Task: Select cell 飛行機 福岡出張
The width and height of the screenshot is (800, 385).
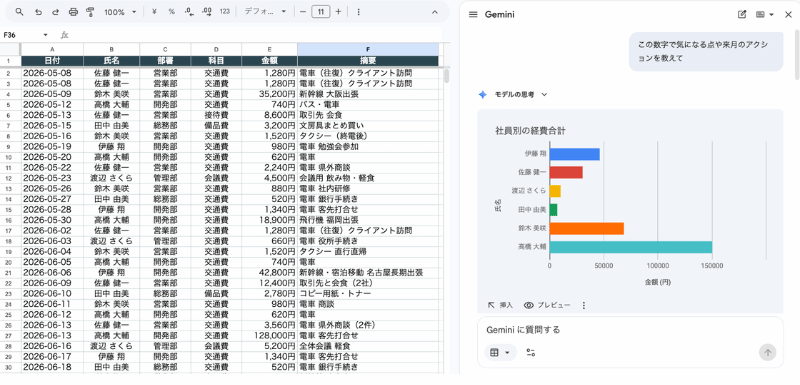Action: tap(368, 220)
